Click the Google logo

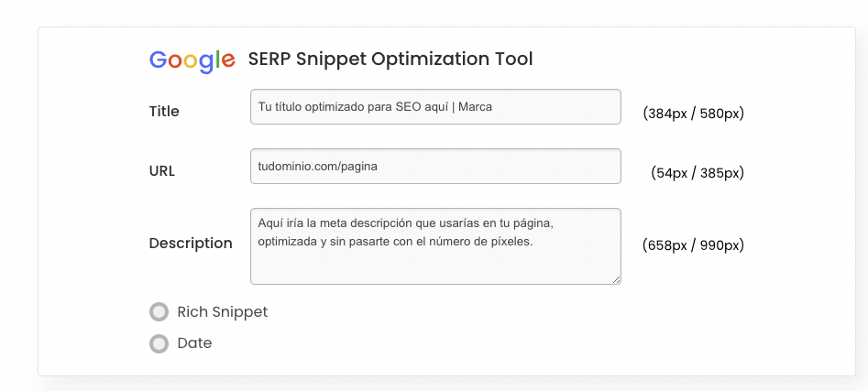click(192, 60)
